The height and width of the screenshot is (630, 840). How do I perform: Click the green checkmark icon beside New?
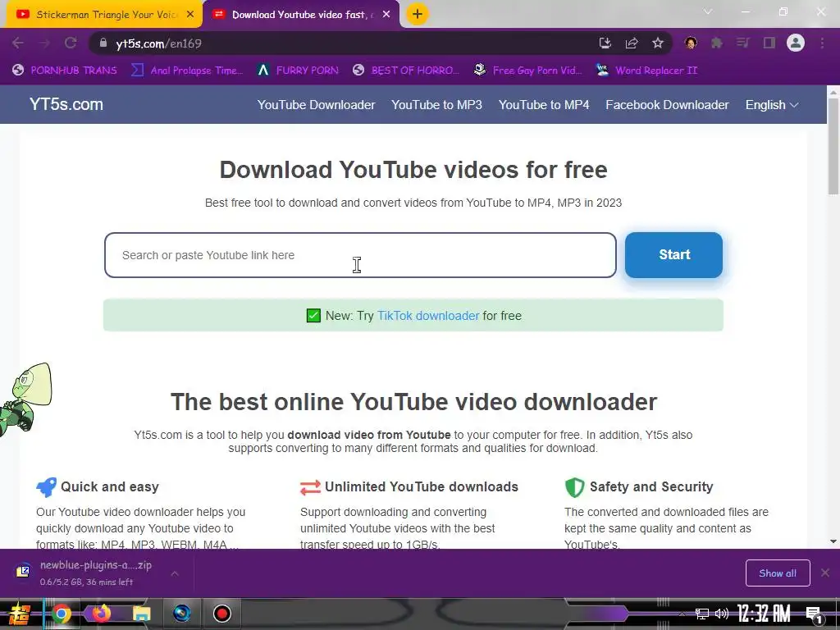tap(313, 316)
